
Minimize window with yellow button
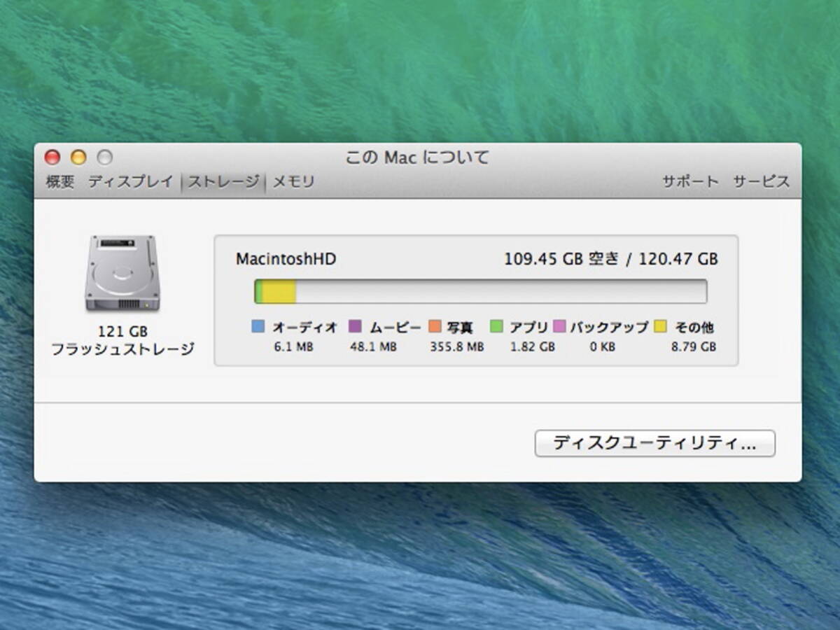[78, 157]
